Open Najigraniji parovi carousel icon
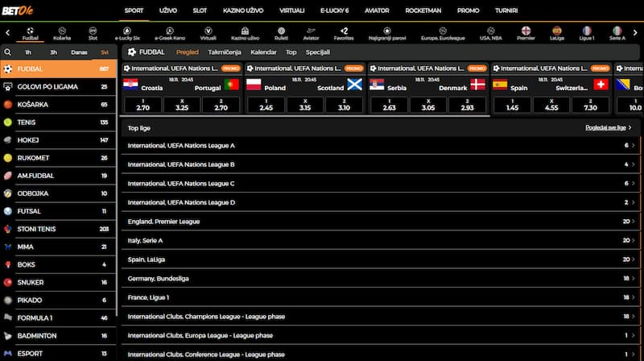Viewport: 644px width, 361px height. (x=387, y=31)
